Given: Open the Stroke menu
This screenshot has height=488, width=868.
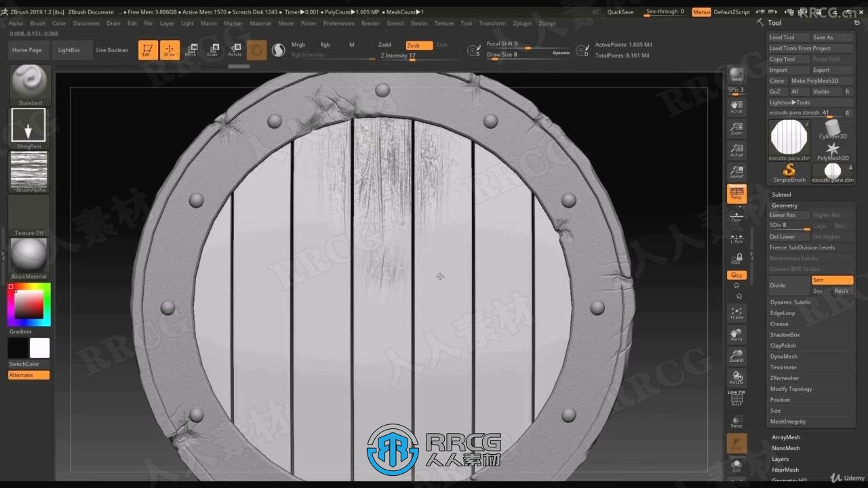Looking at the screenshot, I should [x=419, y=23].
